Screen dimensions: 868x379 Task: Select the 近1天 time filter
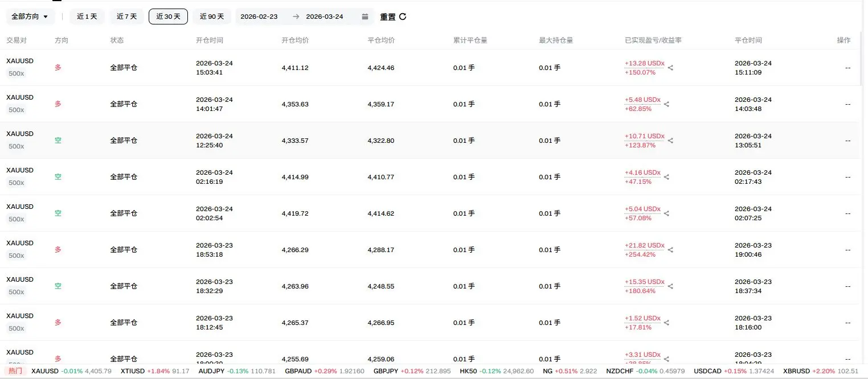[87, 17]
